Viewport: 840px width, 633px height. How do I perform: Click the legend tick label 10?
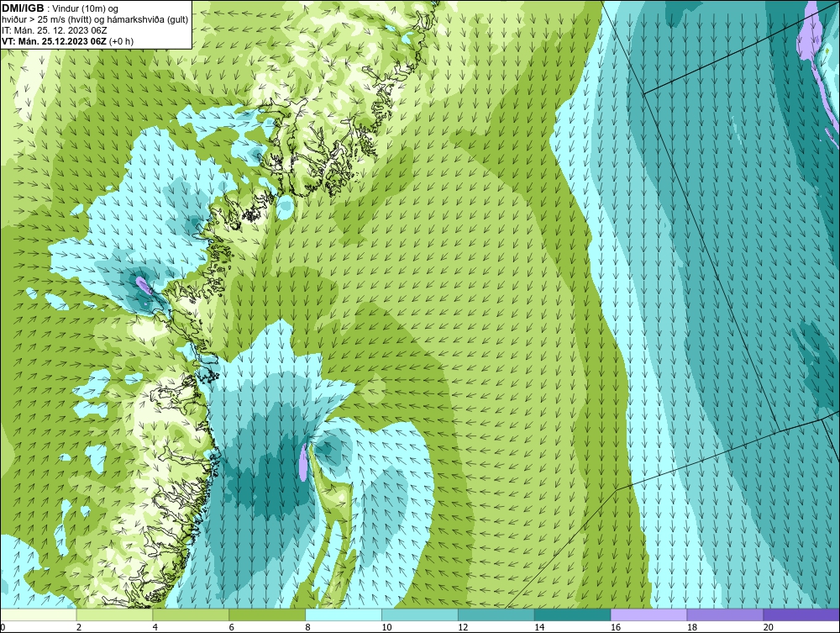click(x=386, y=627)
